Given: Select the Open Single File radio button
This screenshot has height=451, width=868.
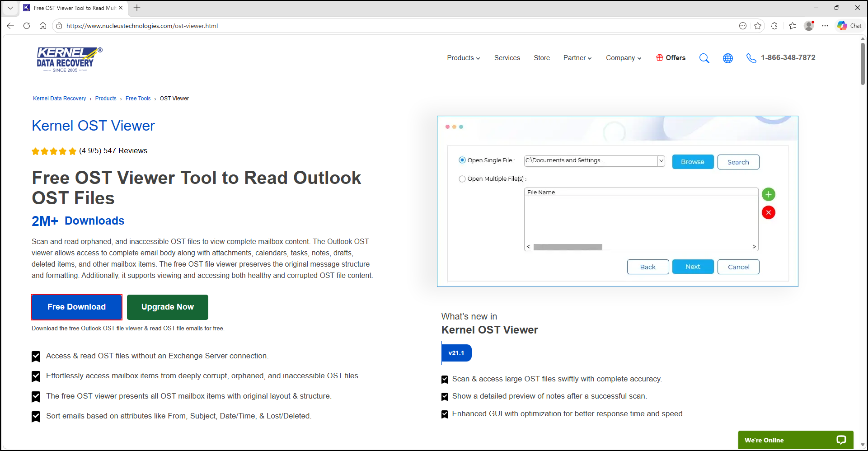Looking at the screenshot, I should (462, 160).
